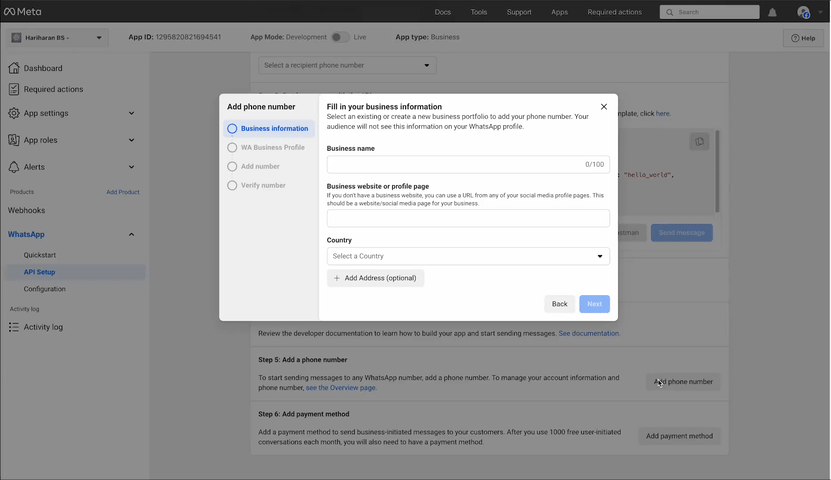The width and height of the screenshot is (831, 480).
Task: Click the Dashboard home icon
Action: pyautogui.click(x=14, y=68)
